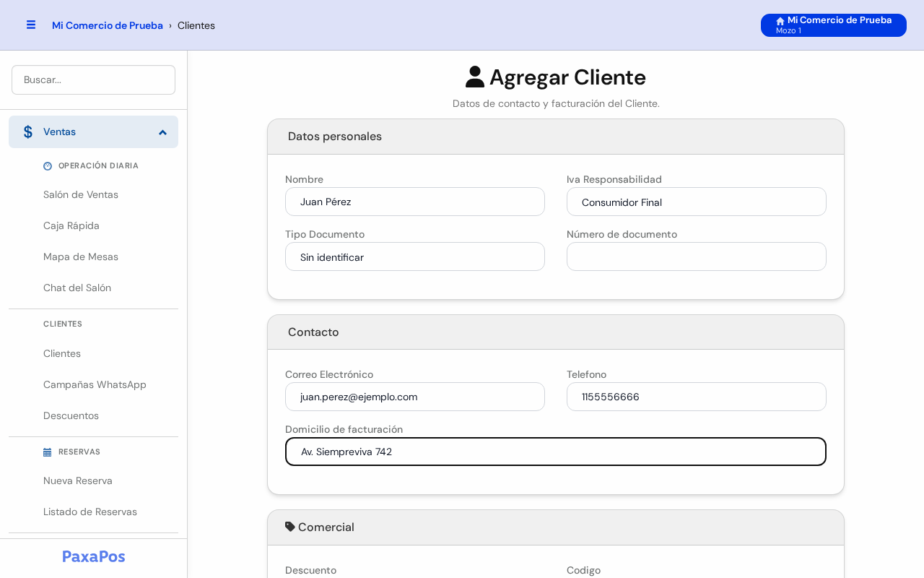Click the Número de documento field
Image resolution: width=924 pixels, height=578 pixels.
(x=697, y=256)
